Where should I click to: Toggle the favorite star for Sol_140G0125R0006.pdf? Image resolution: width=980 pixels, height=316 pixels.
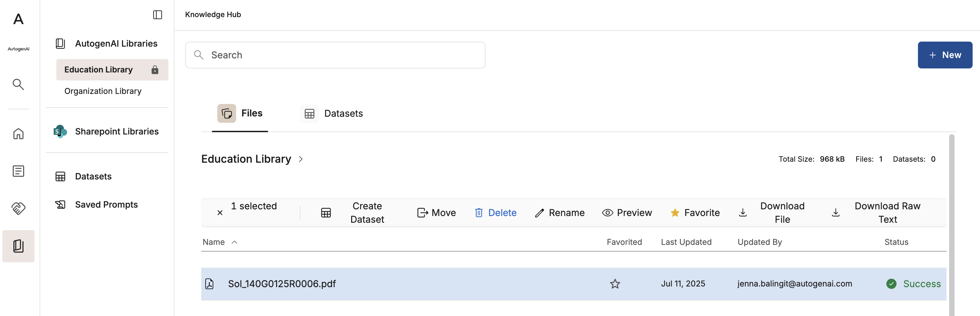[x=615, y=284]
